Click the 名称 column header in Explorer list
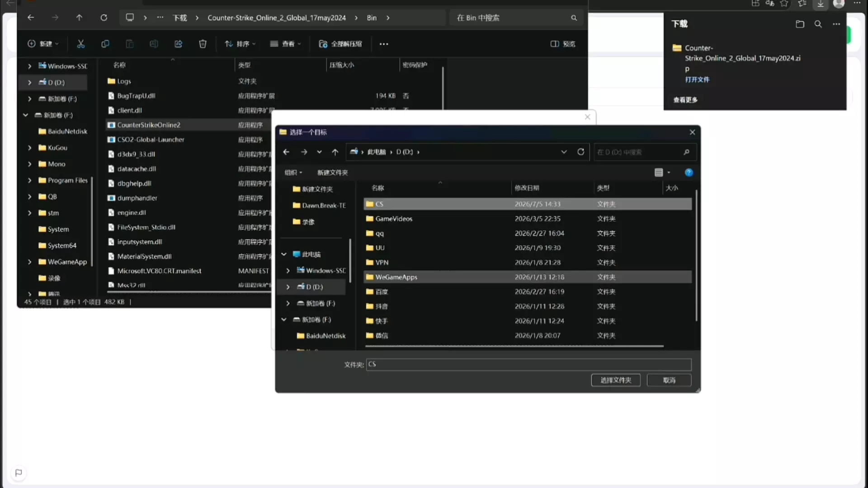The width and height of the screenshot is (868, 488). (119, 65)
